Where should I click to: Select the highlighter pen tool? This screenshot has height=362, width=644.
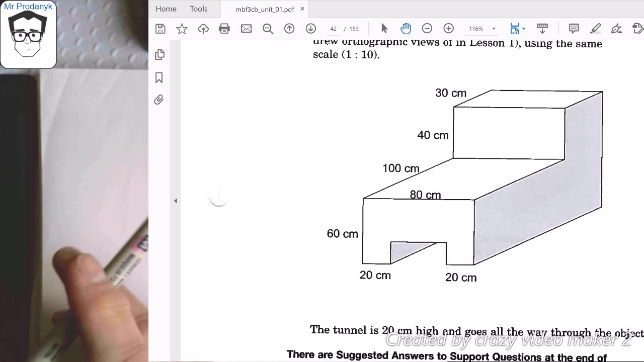point(595,29)
